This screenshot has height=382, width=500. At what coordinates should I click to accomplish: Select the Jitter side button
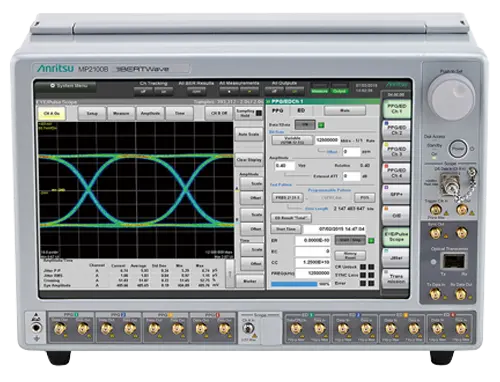tap(396, 258)
